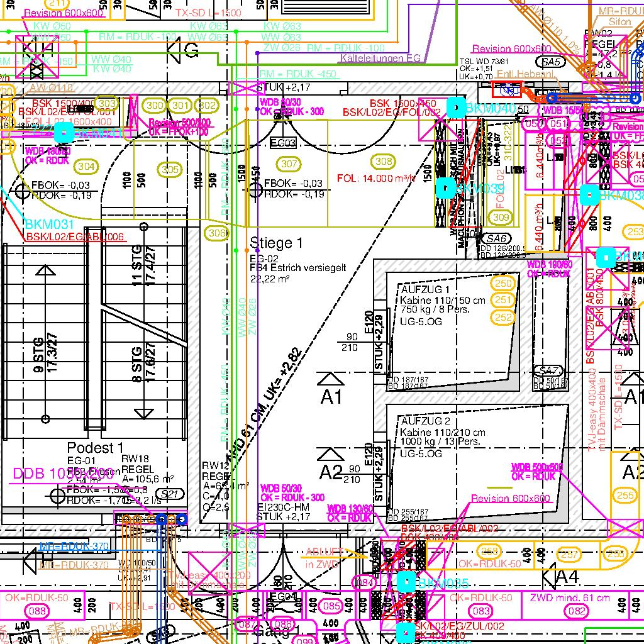Select the oval tag numbered 306
The height and width of the screenshot is (644, 644).
tap(217, 233)
